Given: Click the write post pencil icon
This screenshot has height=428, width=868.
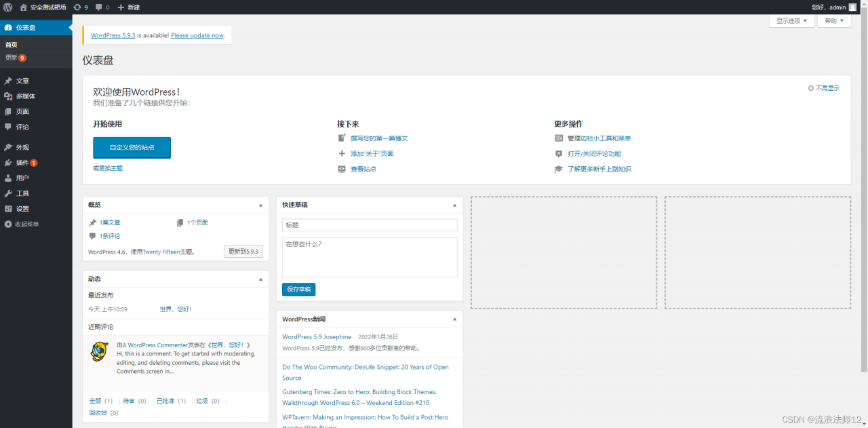Looking at the screenshot, I should pyautogui.click(x=342, y=138).
